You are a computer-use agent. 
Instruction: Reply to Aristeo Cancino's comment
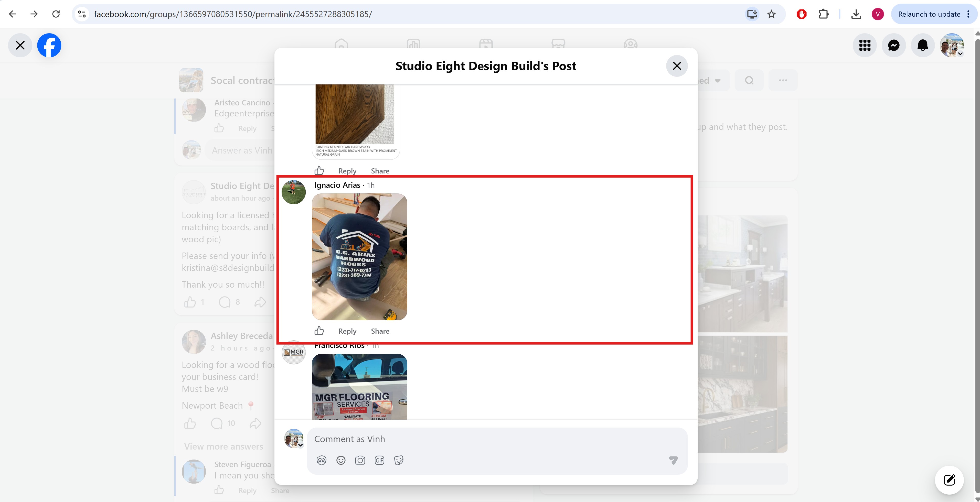click(247, 128)
